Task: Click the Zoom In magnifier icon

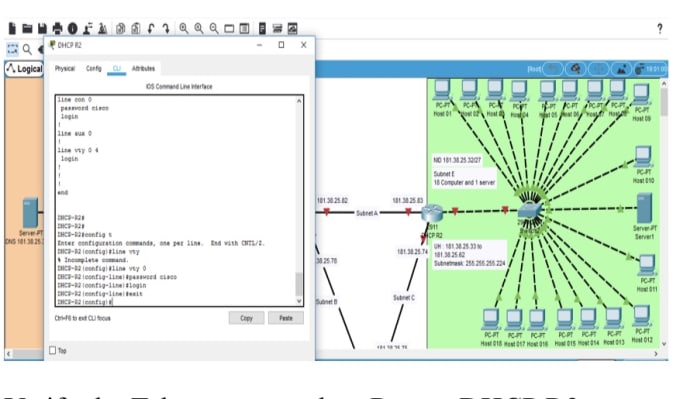Action: [x=183, y=29]
